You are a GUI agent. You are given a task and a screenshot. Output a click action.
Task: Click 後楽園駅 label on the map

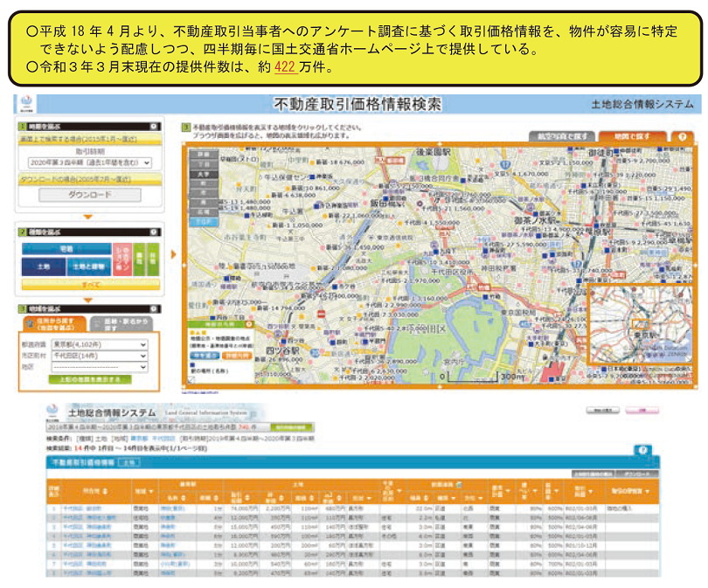433,152
